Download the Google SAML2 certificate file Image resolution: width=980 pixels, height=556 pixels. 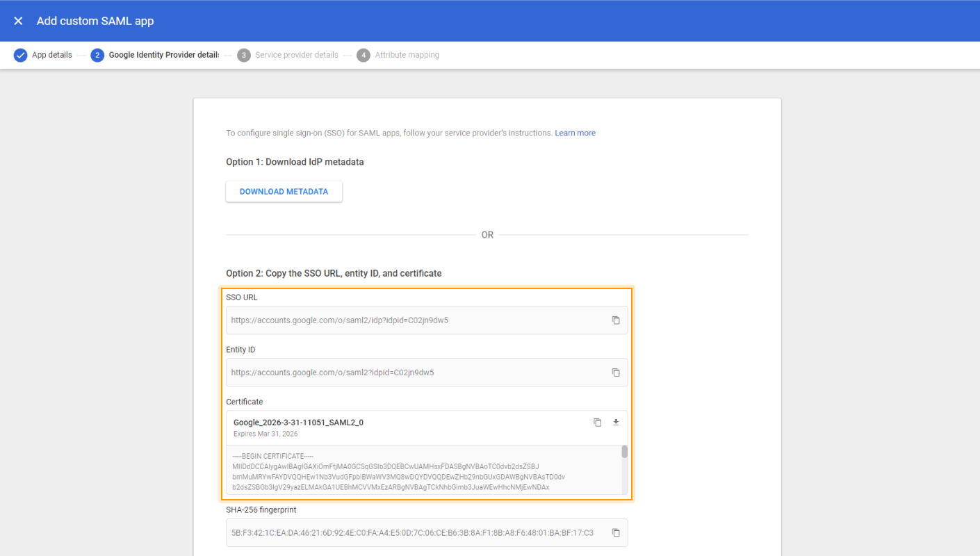coord(615,422)
